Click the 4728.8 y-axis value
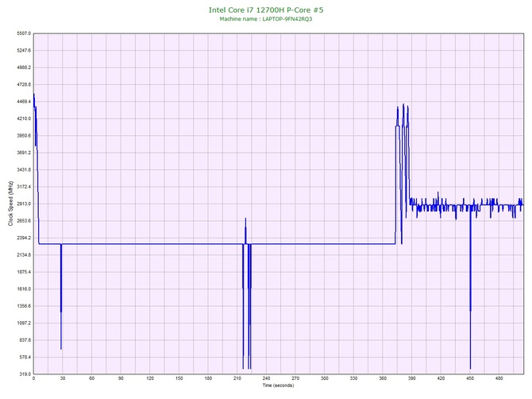Image resolution: width=532 pixels, height=399 pixels. click(x=24, y=84)
